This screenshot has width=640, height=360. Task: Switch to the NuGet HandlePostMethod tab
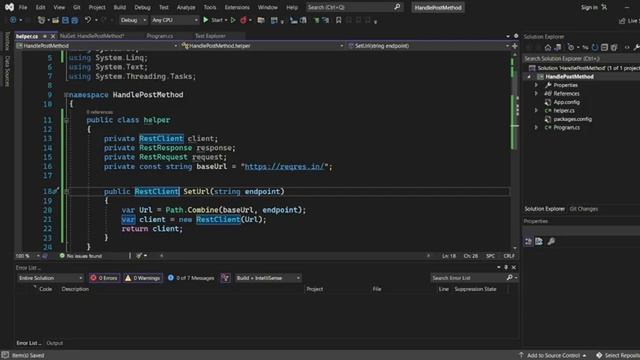tap(92, 36)
